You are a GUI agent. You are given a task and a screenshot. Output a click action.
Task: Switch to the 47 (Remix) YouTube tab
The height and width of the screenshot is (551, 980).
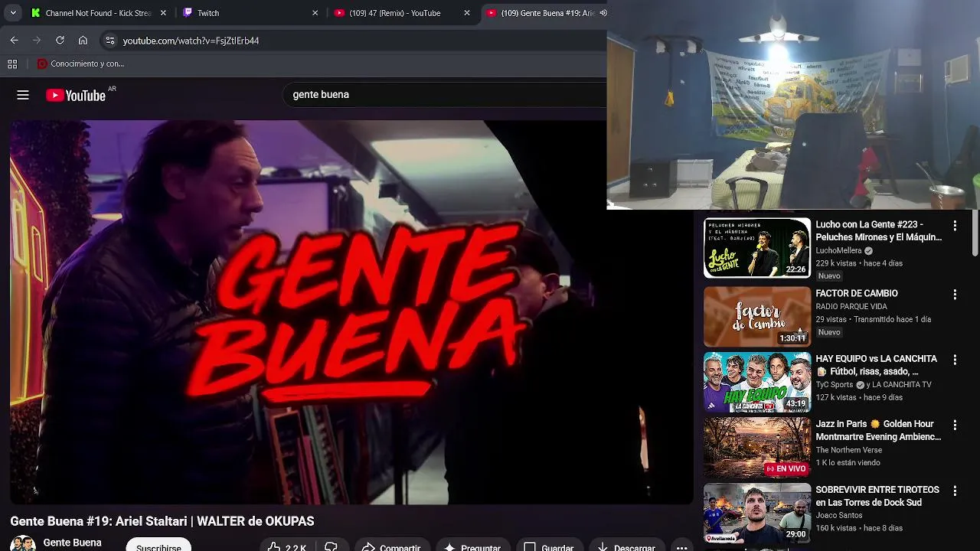pyautogui.click(x=402, y=13)
